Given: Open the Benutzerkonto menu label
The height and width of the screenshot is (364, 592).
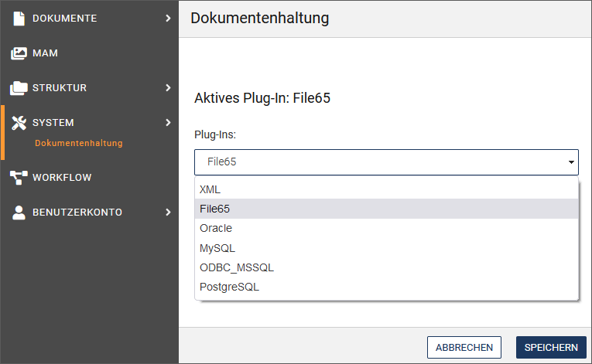Looking at the screenshot, I should 77,213.
